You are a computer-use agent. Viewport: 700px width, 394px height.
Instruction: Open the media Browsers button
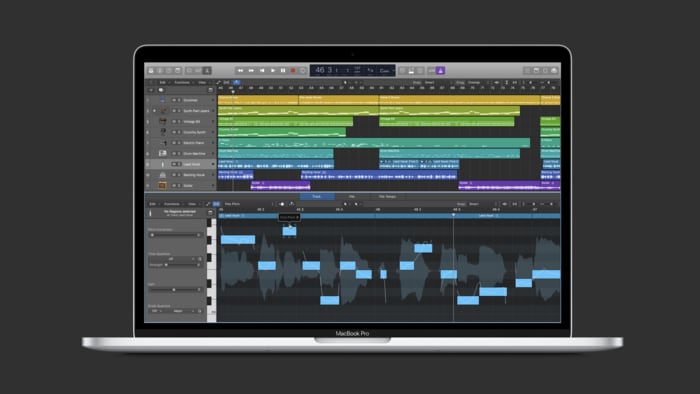[x=554, y=71]
